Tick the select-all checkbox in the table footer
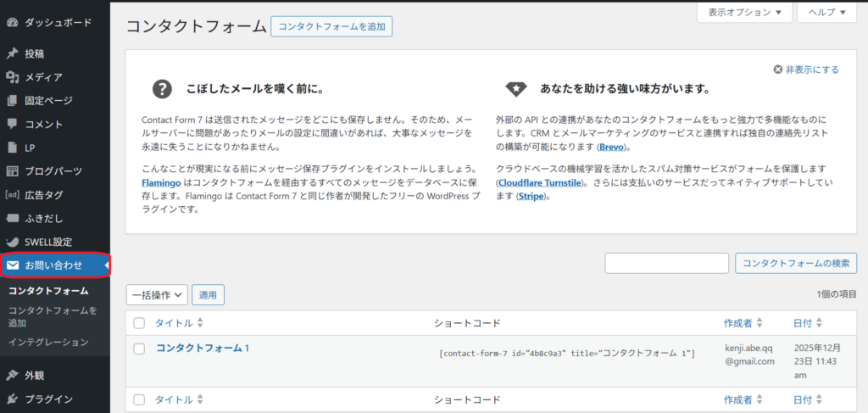 tap(140, 399)
